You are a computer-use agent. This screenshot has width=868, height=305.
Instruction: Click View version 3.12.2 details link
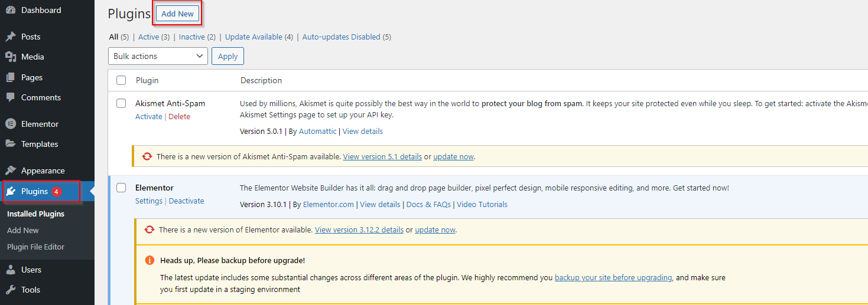[359, 229]
